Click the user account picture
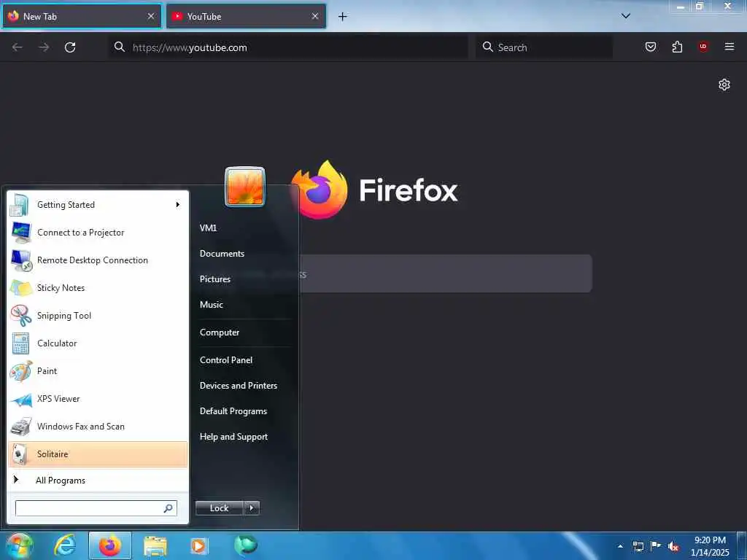The height and width of the screenshot is (560, 747). [245, 187]
